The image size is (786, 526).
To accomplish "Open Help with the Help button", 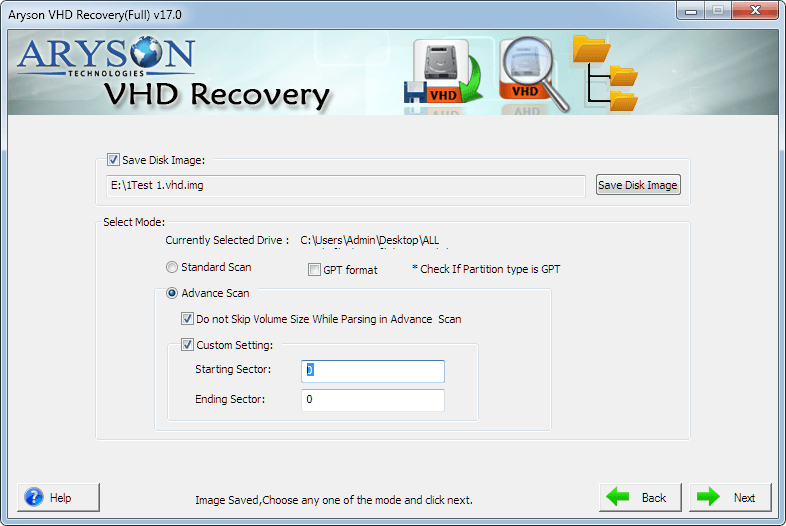I will tap(59, 497).
